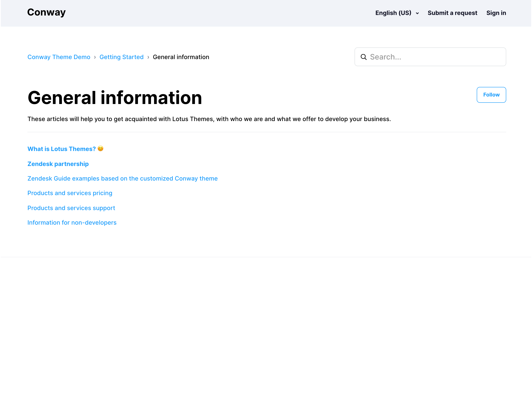This screenshot has width=532, height=416.
Task: Open Submit a request page
Action: (x=452, y=13)
